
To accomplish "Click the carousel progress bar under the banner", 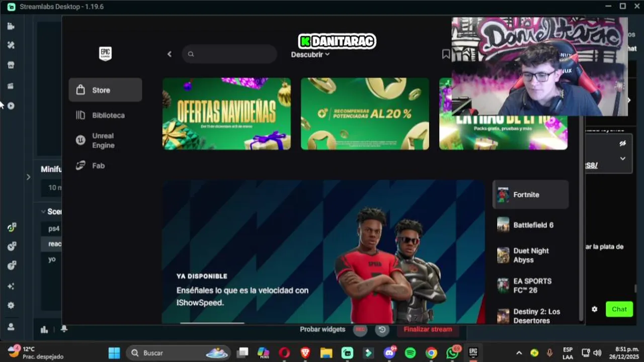I will (x=212, y=323).
